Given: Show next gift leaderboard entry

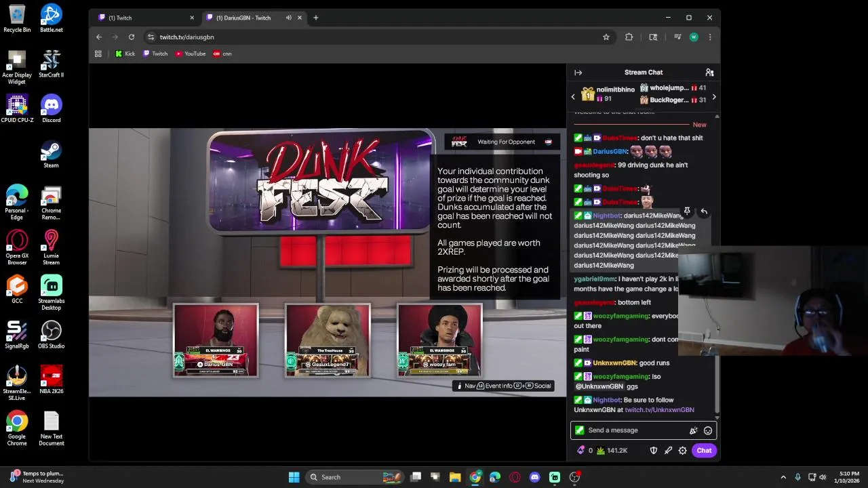Looking at the screenshot, I should pyautogui.click(x=713, y=97).
